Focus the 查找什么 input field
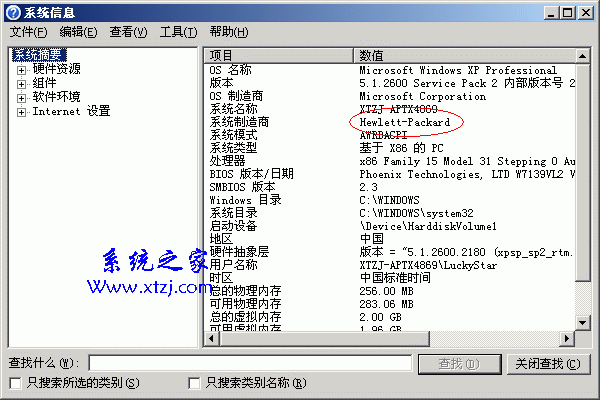Screen dimensions: 600x400 250,363
